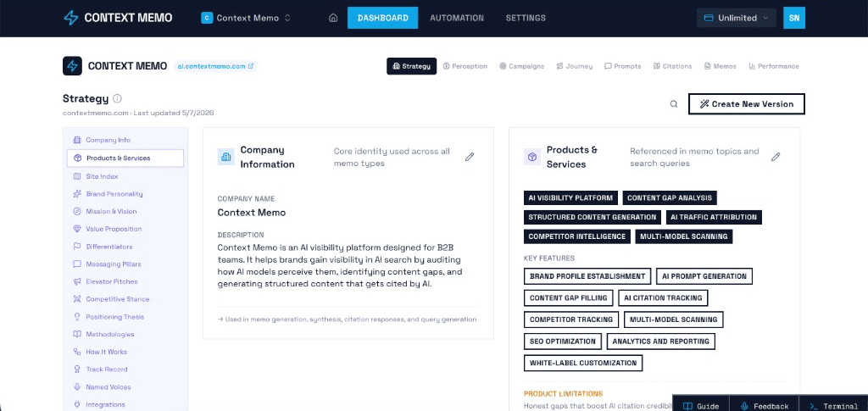
Task: Select Site Index in sidebar
Action: (x=125, y=176)
